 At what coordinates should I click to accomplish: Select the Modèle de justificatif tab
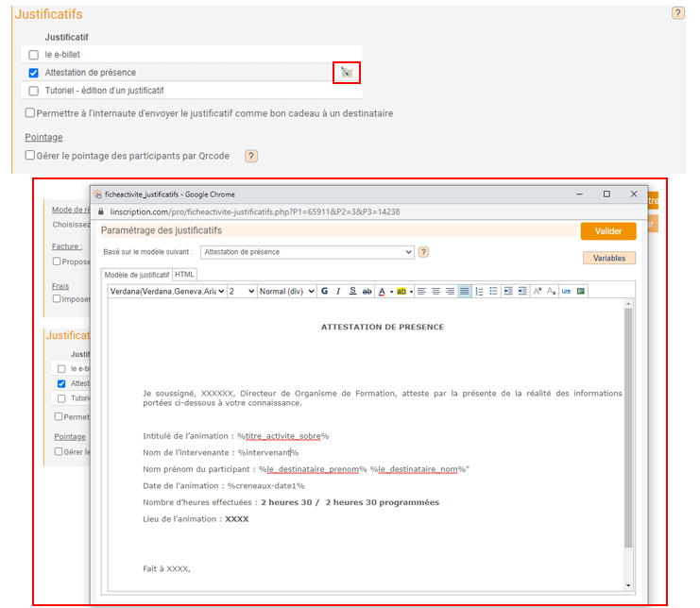136,274
